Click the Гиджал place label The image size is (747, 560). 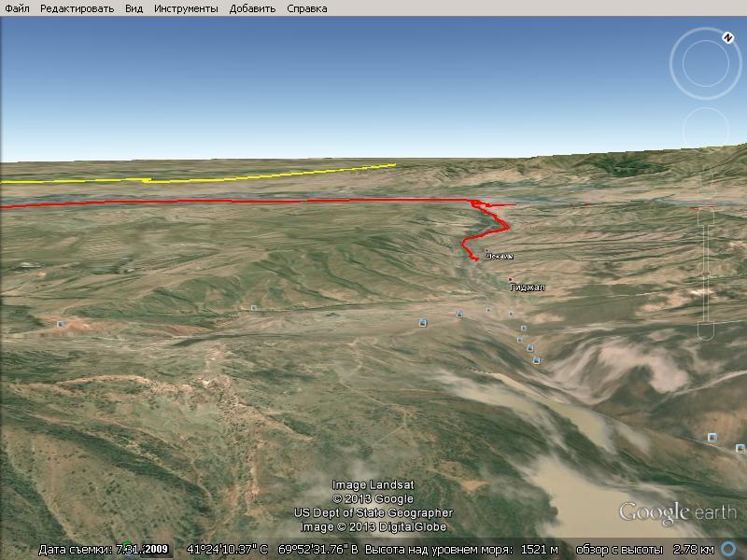tap(526, 287)
